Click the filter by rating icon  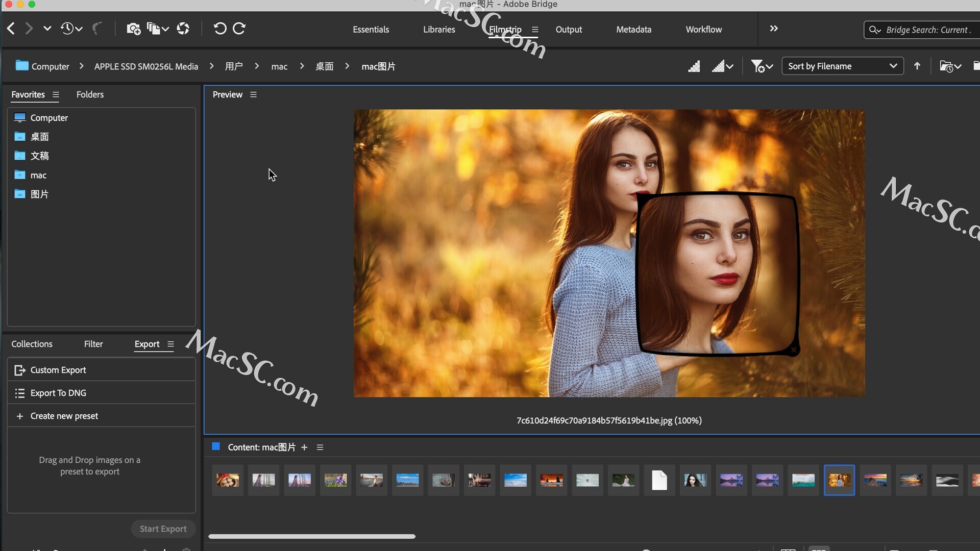click(761, 66)
